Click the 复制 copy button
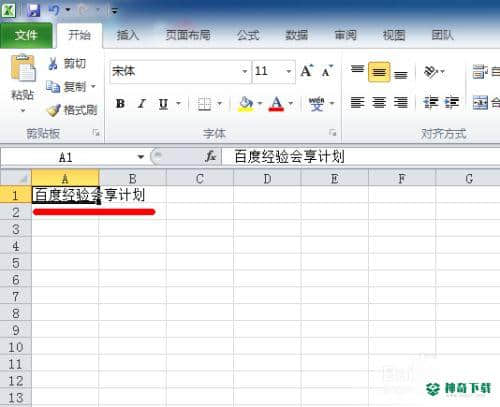 [71, 87]
